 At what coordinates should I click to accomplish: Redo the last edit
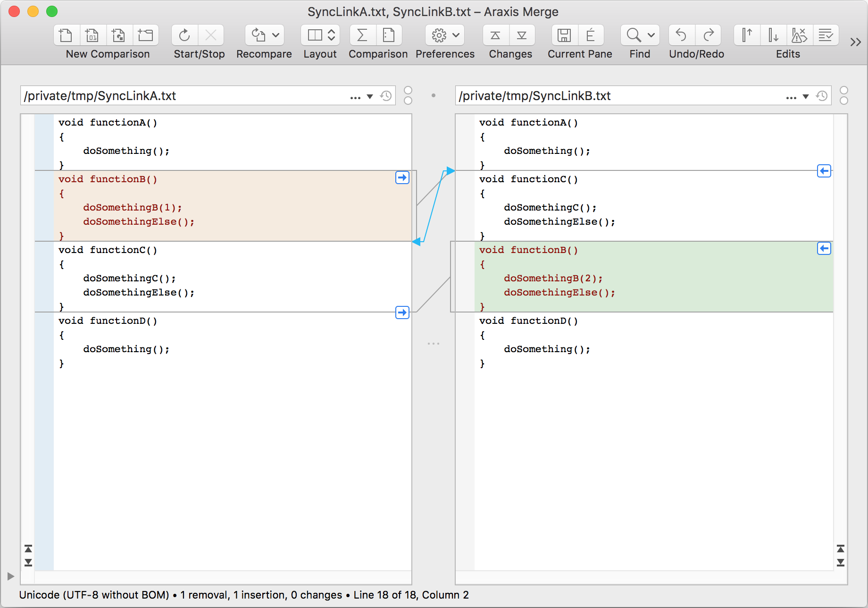click(x=709, y=35)
